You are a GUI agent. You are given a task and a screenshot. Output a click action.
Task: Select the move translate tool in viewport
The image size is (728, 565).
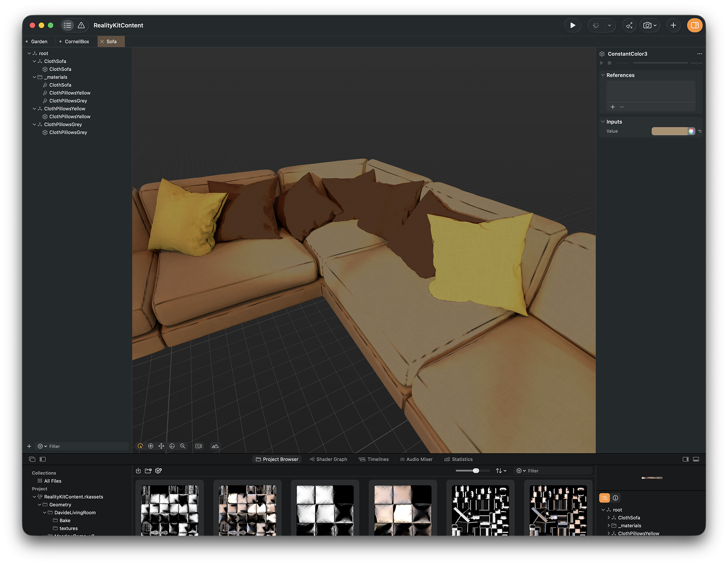[161, 446]
